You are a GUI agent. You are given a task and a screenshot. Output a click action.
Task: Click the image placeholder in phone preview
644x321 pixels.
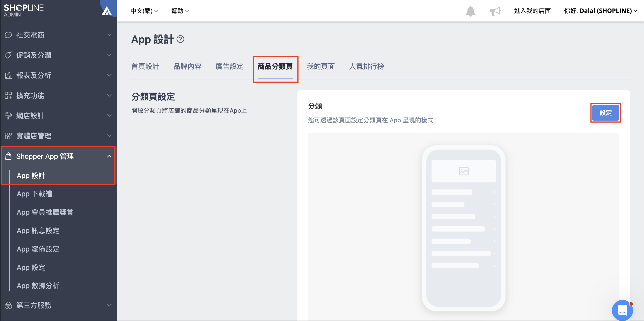464,171
